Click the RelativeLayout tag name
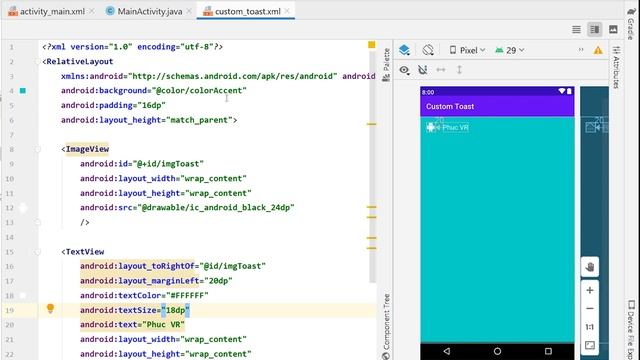640x360 pixels. [80, 62]
